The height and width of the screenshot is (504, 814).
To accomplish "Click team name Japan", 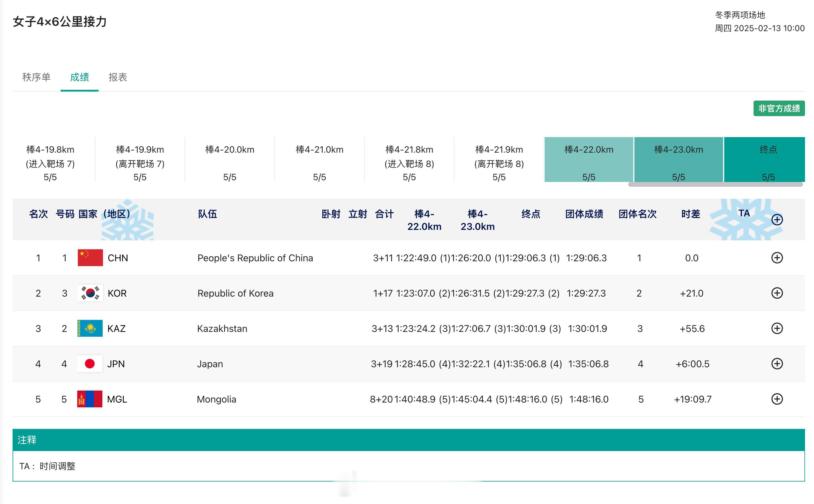I will [x=210, y=364].
